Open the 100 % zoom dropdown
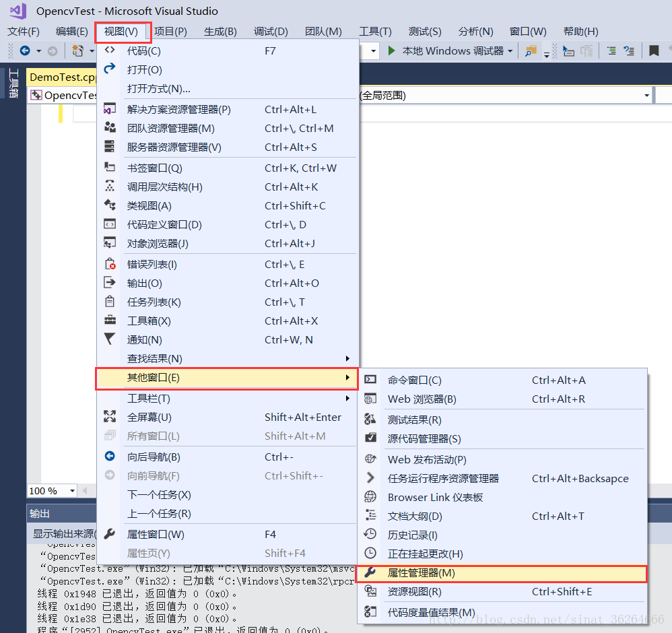The width and height of the screenshot is (672, 633). [x=73, y=491]
